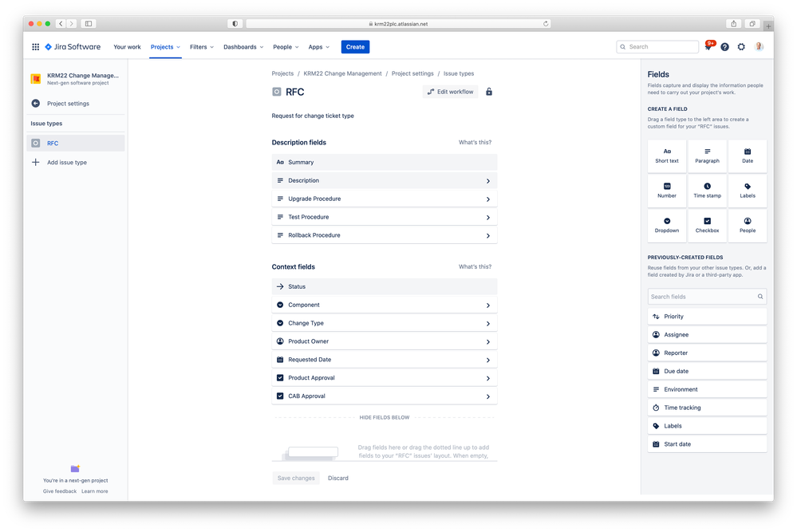Click the Create button
Viewport: 797px width, 532px height.
355,47
